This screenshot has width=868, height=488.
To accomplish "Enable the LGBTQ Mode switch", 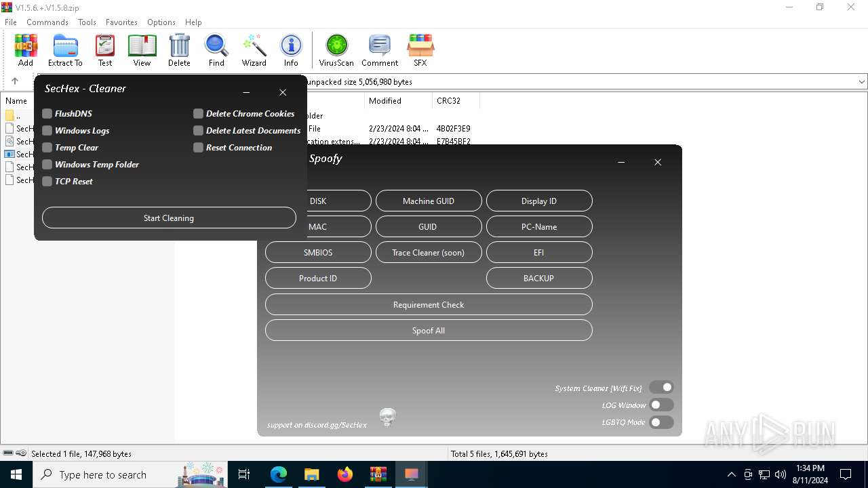I will [x=661, y=422].
